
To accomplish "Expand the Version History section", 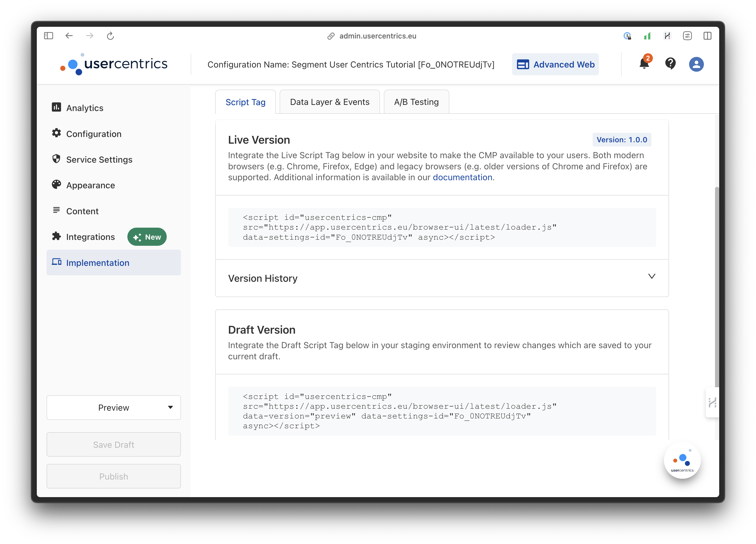I will point(652,276).
